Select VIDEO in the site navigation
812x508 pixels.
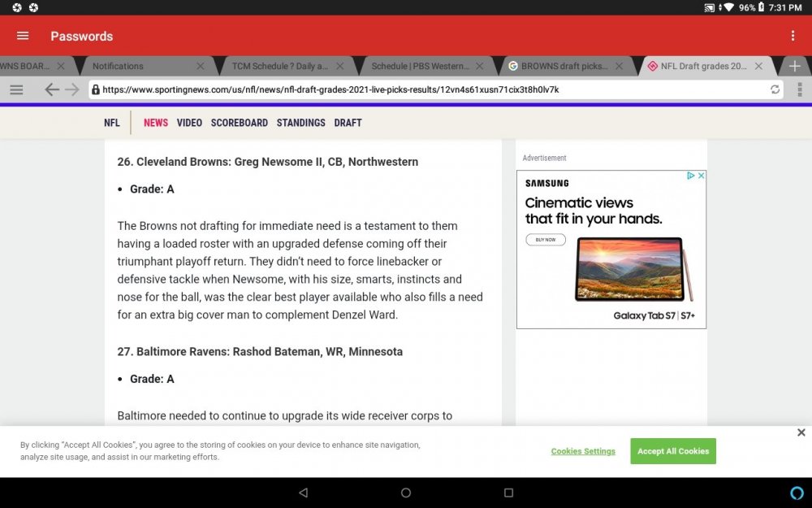click(x=189, y=123)
